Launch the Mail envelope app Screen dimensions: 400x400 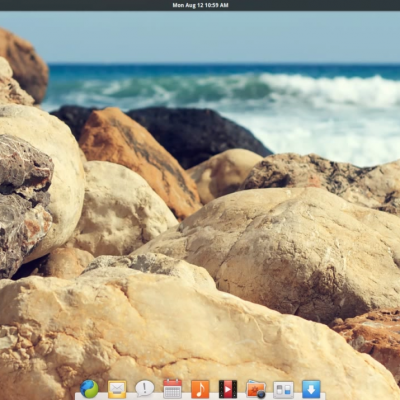(x=117, y=389)
